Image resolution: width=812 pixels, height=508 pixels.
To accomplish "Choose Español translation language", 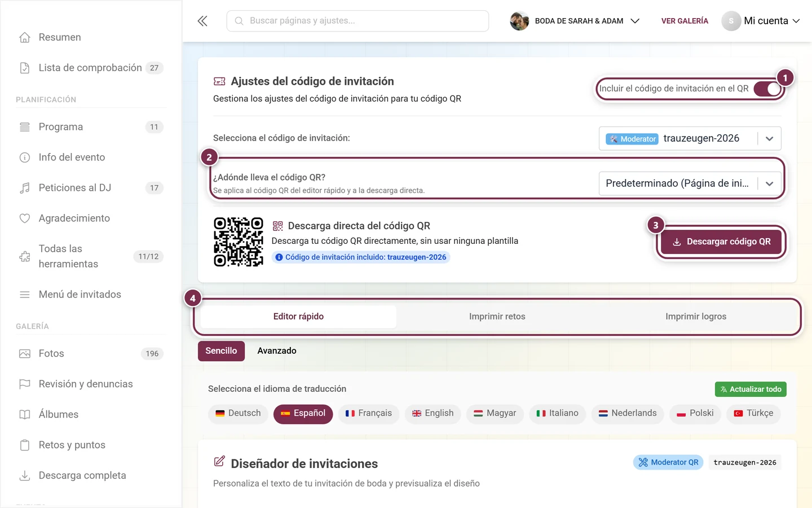I will [303, 414].
